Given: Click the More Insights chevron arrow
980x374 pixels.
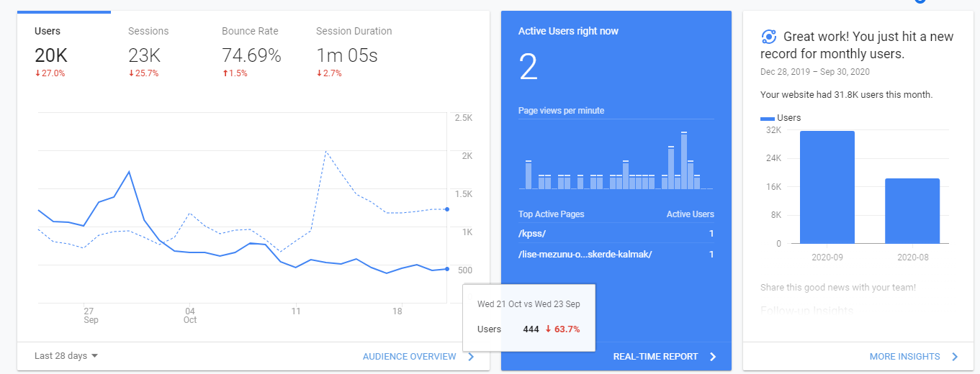Looking at the screenshot, I should [x=955, y=357].
